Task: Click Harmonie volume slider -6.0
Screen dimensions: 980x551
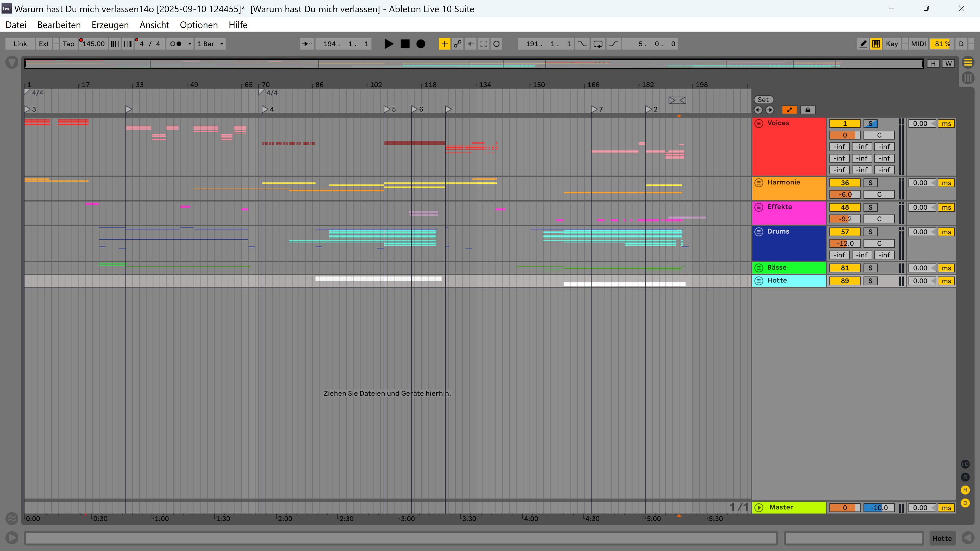Action: click(844, 194)
